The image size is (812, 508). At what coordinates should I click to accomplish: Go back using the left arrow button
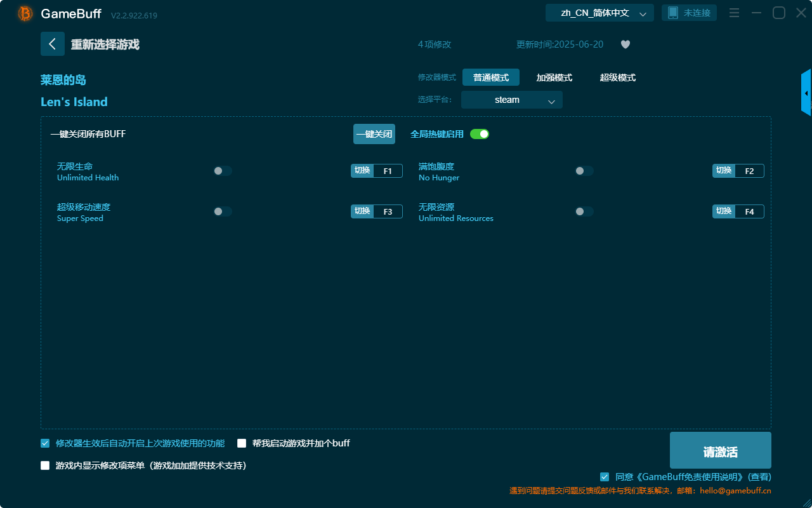53,43
